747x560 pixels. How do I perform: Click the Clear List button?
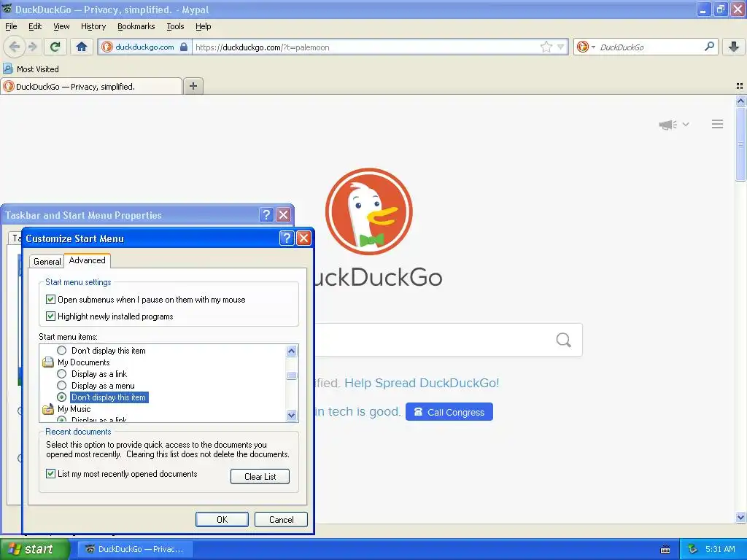[x=260, y=477]
